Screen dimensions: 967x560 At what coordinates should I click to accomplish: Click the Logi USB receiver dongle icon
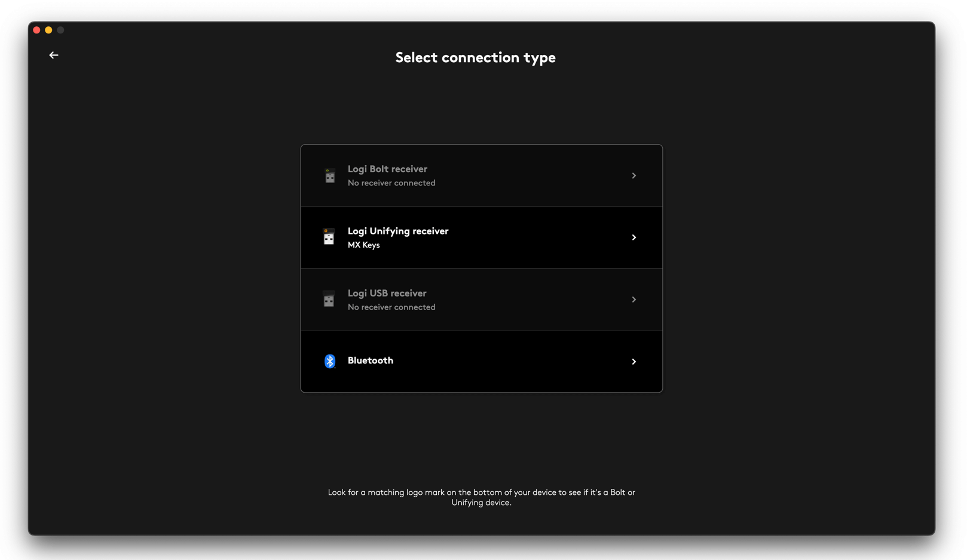click(x=329, y=299)
